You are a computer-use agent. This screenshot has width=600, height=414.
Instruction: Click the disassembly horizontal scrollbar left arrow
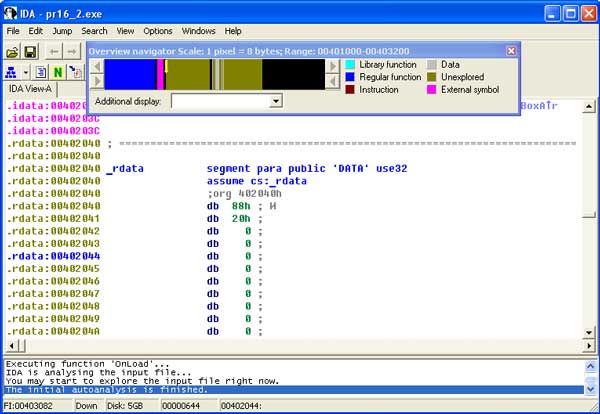coord(11,346)
